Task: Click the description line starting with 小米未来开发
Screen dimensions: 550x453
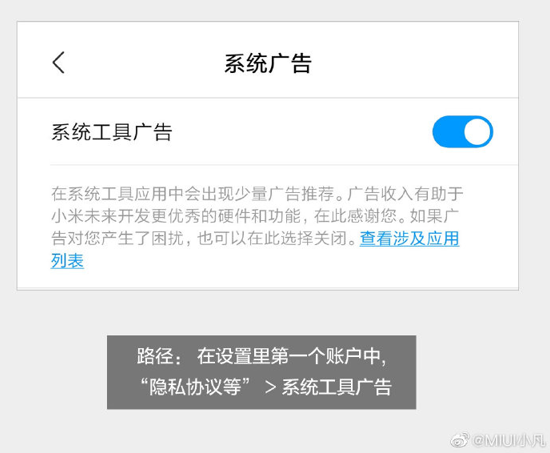Action: tap(255, 216)
